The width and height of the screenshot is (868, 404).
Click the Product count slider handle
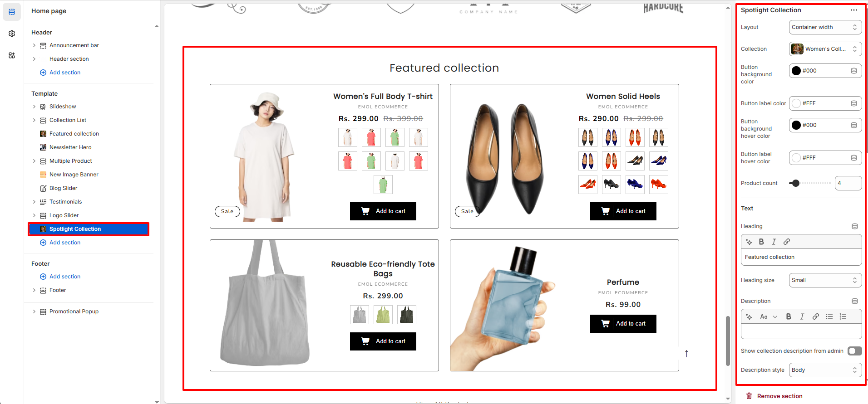(x=795, y=183)
